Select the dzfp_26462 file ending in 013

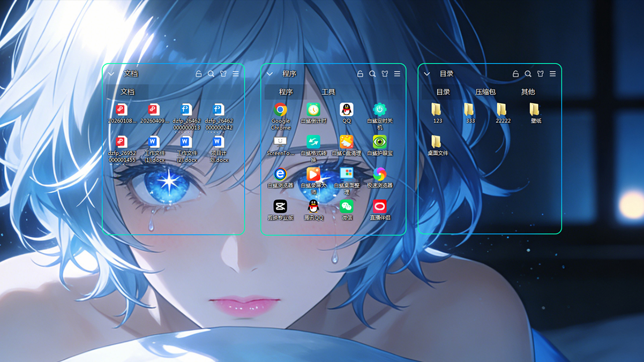[x=186, y=110]
